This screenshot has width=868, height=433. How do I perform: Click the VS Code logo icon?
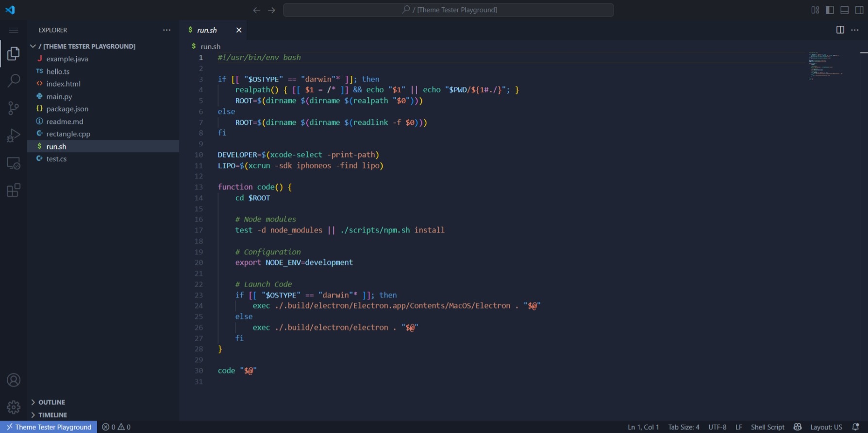point(10,10)
